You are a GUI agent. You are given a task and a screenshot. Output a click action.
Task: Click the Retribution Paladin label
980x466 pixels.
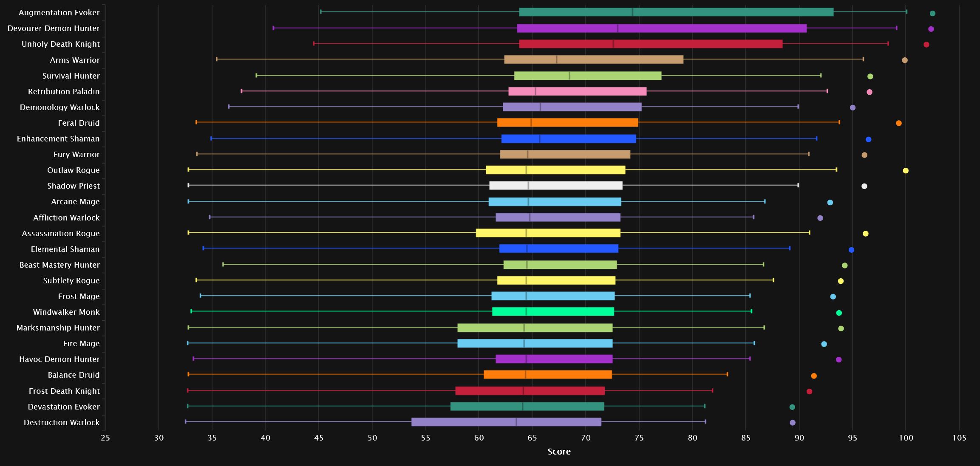click(x=64, y=92)
